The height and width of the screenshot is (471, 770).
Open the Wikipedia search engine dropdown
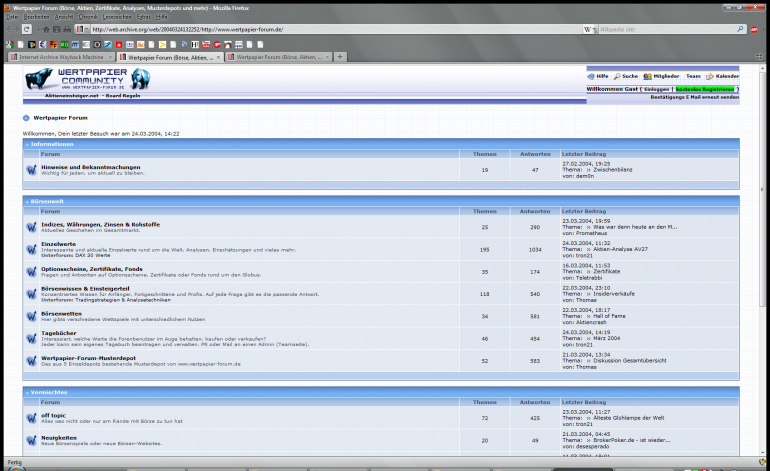pos(589,29)
